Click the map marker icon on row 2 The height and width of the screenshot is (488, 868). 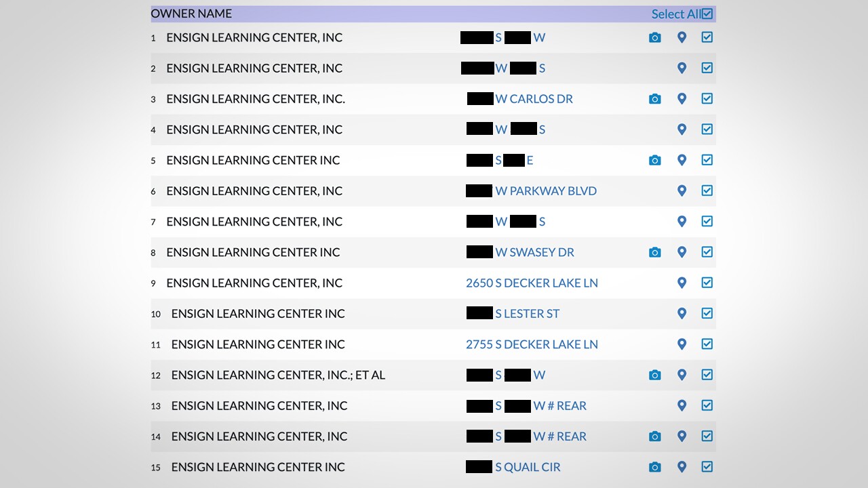(x=682, y=68)
